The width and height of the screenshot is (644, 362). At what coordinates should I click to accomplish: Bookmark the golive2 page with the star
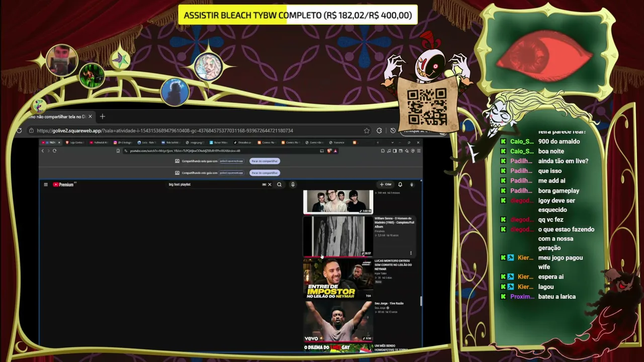point(367,131)
